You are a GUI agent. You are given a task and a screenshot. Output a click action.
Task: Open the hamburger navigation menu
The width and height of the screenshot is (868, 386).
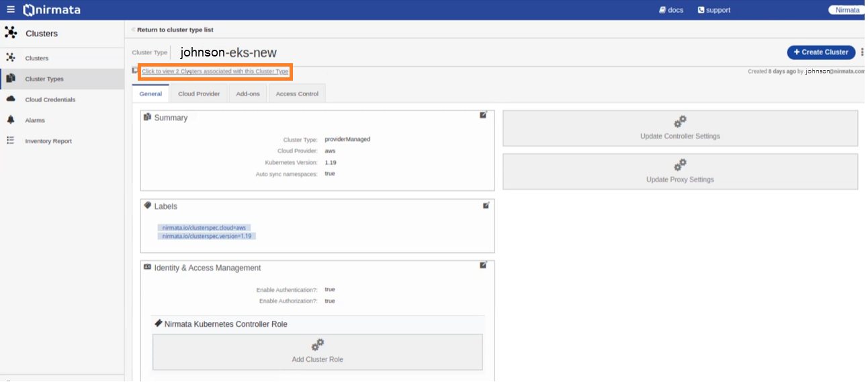11,9
